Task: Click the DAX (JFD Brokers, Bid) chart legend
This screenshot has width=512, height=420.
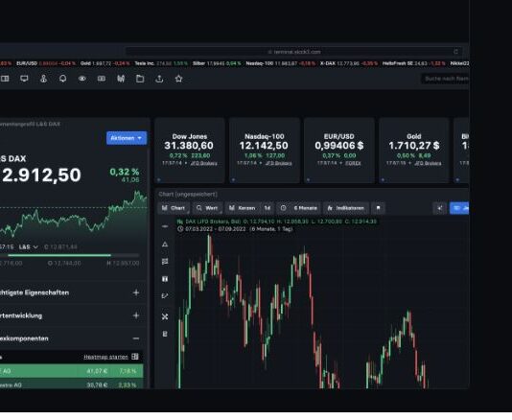Action: [277, 222]
